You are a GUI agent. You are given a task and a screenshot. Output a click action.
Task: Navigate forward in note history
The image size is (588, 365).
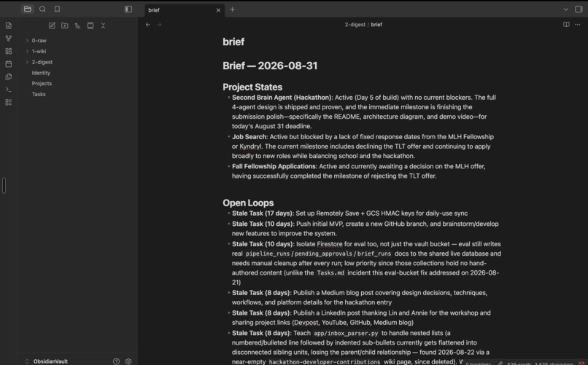pos(159,25)
